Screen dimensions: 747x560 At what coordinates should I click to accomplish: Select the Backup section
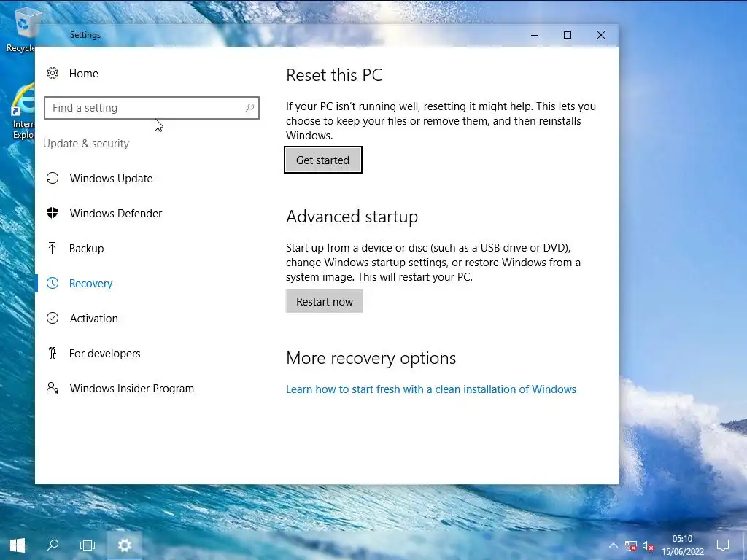(x=86, y=249)
